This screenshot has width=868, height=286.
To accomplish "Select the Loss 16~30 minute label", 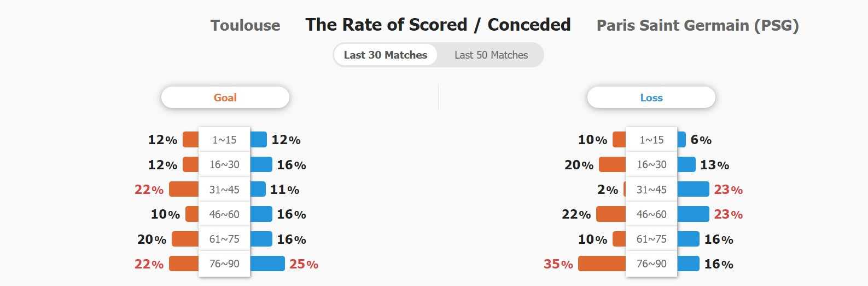I will pos(651,164).
